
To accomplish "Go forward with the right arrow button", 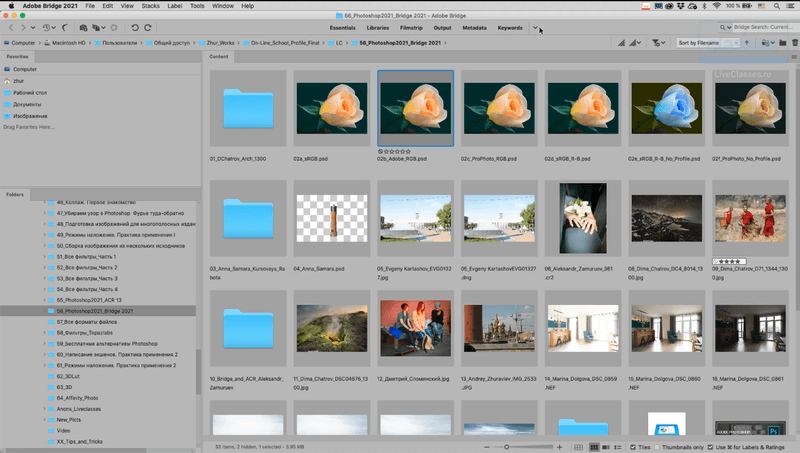I will click(23, 28).
